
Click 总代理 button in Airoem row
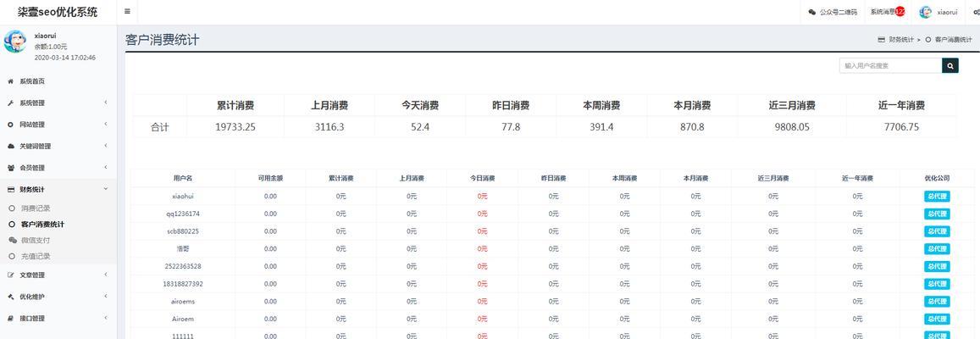[x=937, y=319]
